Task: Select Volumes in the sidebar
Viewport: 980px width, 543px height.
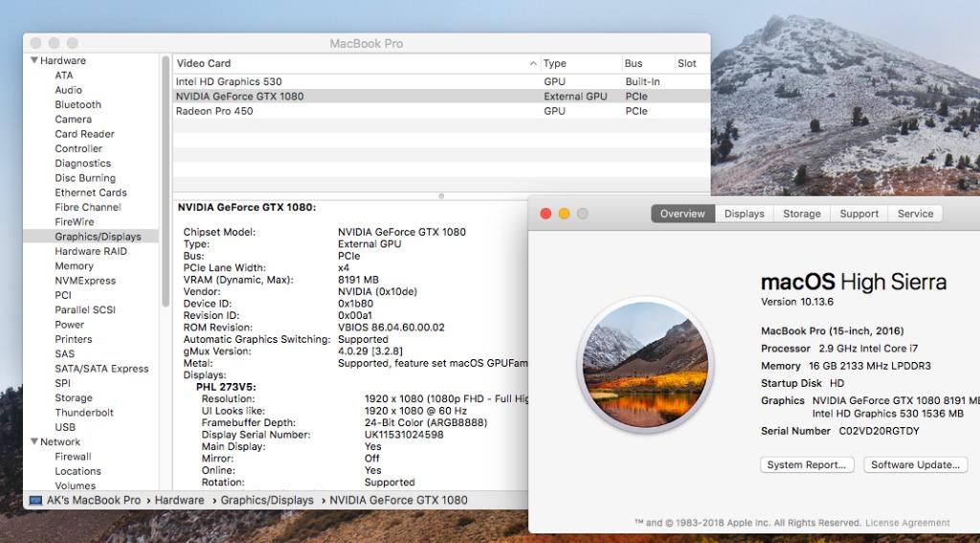Action: [75, 486]
